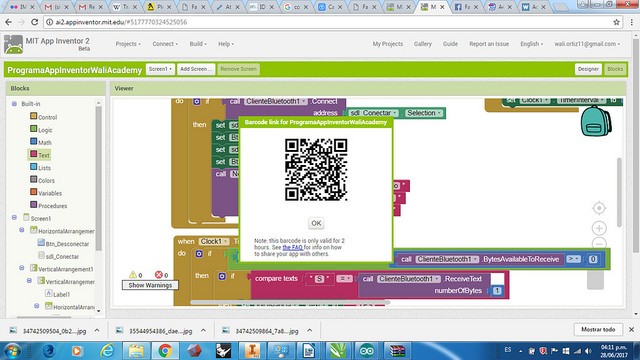Collapse the HorizontalArrangement tree node

pos(22,231)
